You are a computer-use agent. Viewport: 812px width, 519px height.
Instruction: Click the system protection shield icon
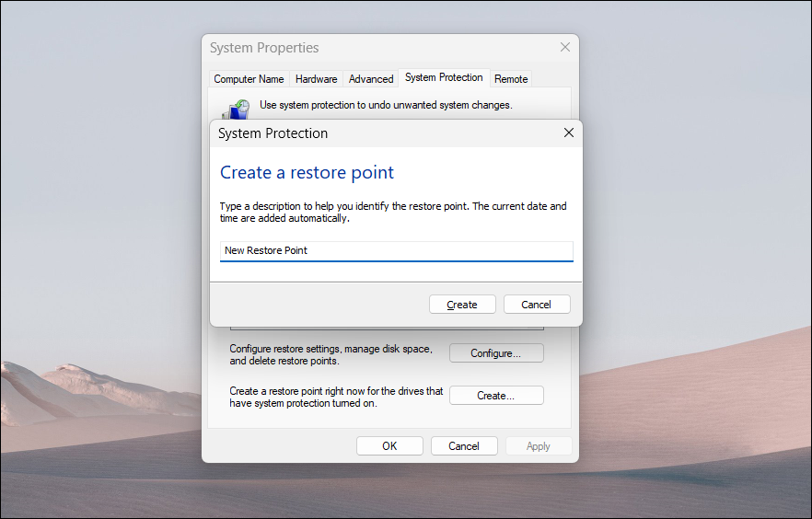(236, 110)
